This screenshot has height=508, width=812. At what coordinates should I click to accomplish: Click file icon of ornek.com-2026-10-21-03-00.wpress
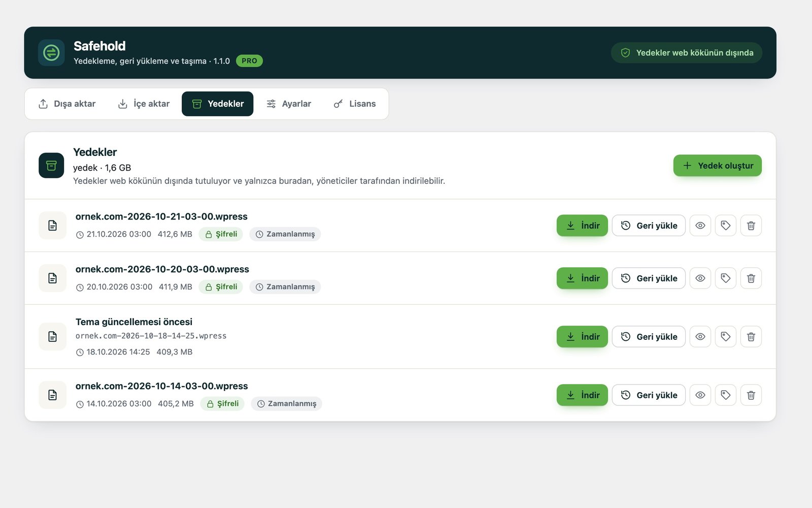point(53,226)
